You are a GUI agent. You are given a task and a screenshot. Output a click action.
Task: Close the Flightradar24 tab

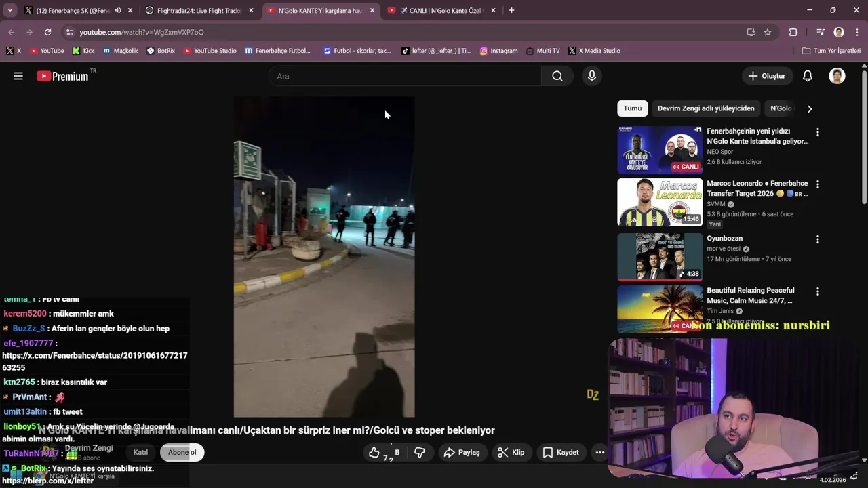click(252, 10)
